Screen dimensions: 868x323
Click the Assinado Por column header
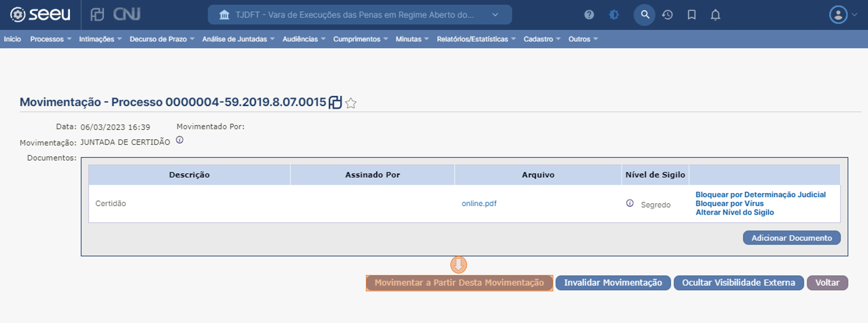pos(372,174)
